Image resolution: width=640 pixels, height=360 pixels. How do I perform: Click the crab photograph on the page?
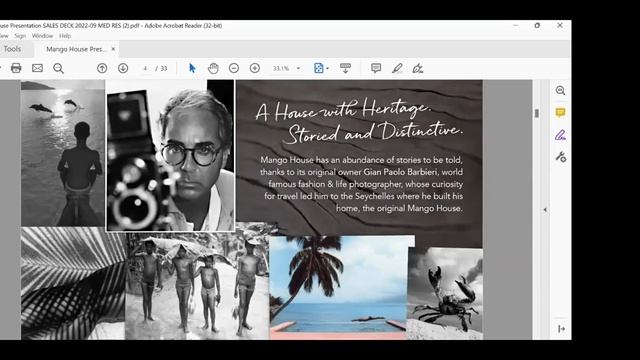click(445, 293)
